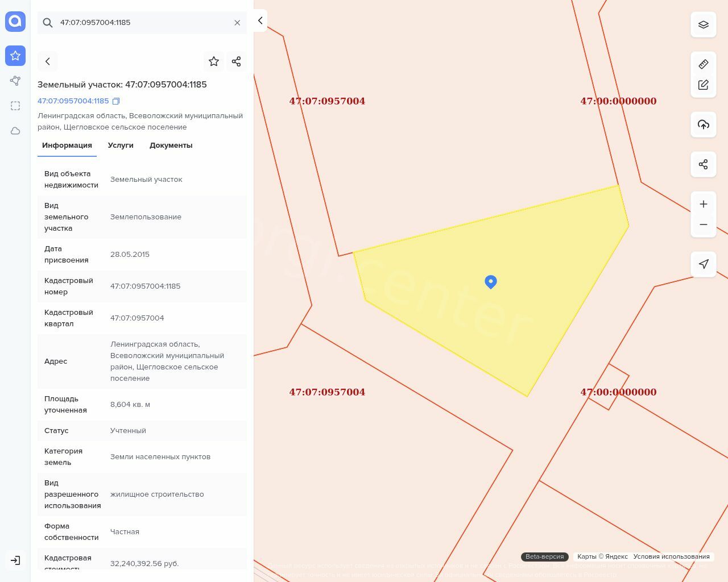
Task: Center map on my location
Action: click(704, 264)
